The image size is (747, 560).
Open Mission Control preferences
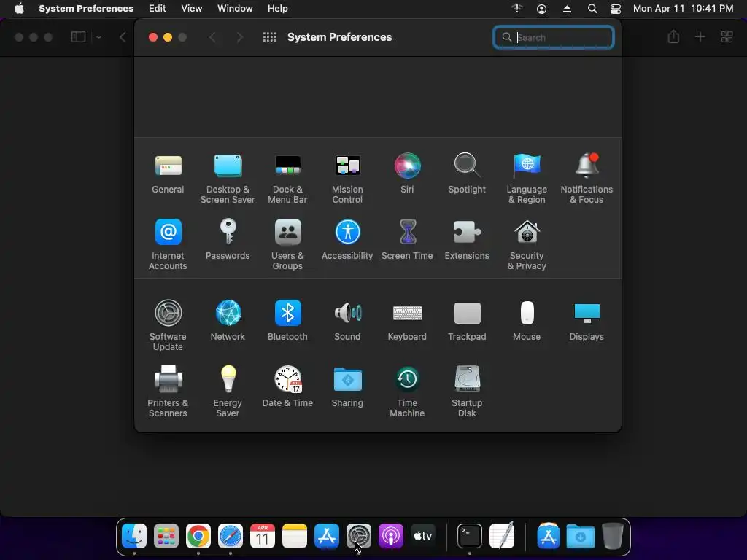(x=347, y=179)
